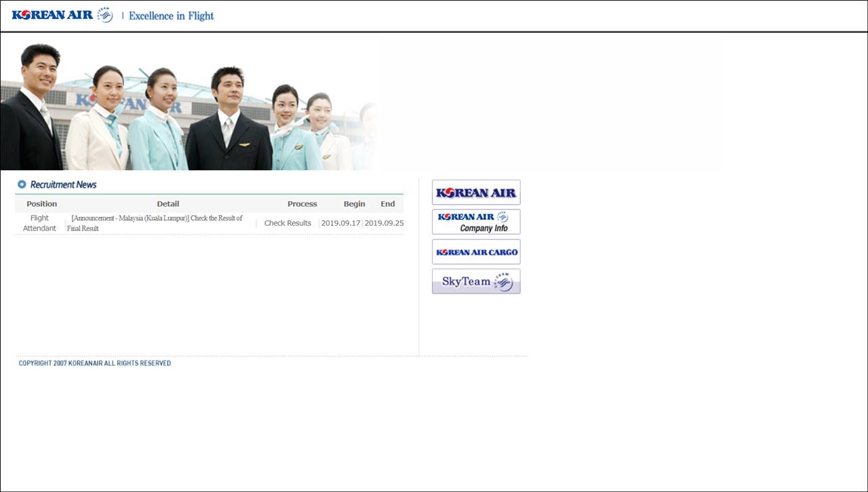Click the begin date 2019.09.17
The image size is (868, 492).
(x=340, y=223)
